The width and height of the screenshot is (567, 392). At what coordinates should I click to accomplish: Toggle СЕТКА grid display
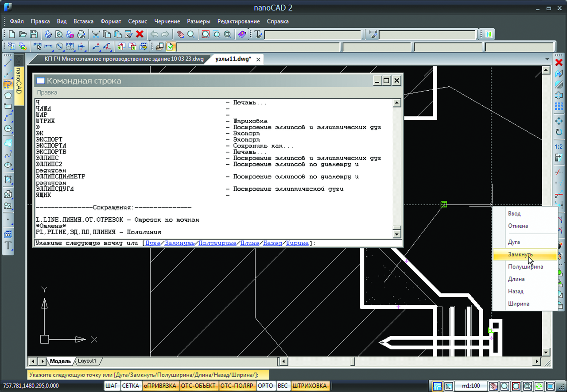click(131, 386)
